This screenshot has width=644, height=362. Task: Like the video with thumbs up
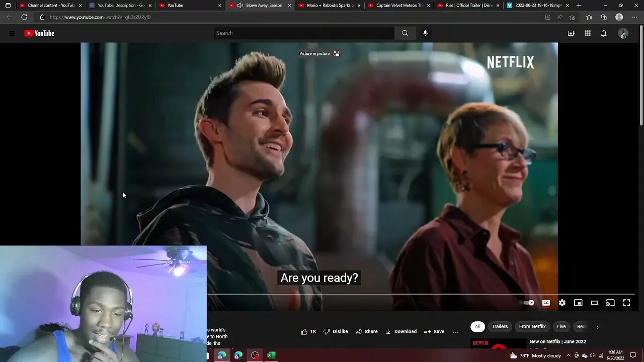(x=308, y=331)
